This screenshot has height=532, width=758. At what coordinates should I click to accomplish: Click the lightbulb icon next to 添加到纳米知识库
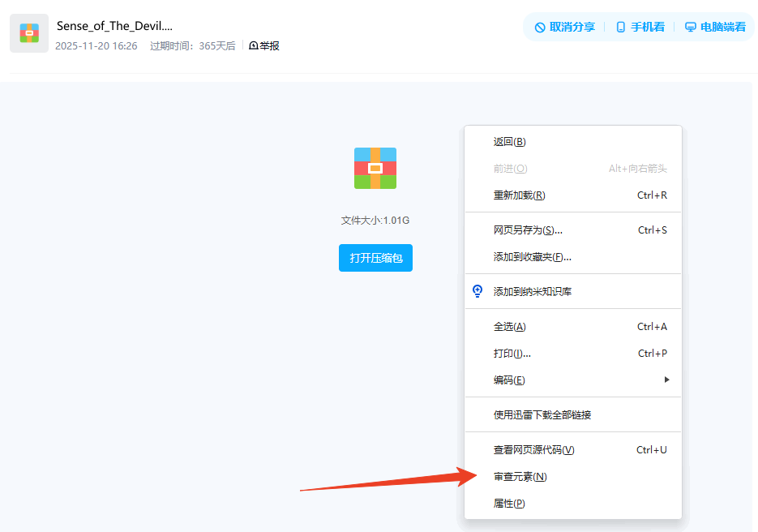(x=474, y=290)
